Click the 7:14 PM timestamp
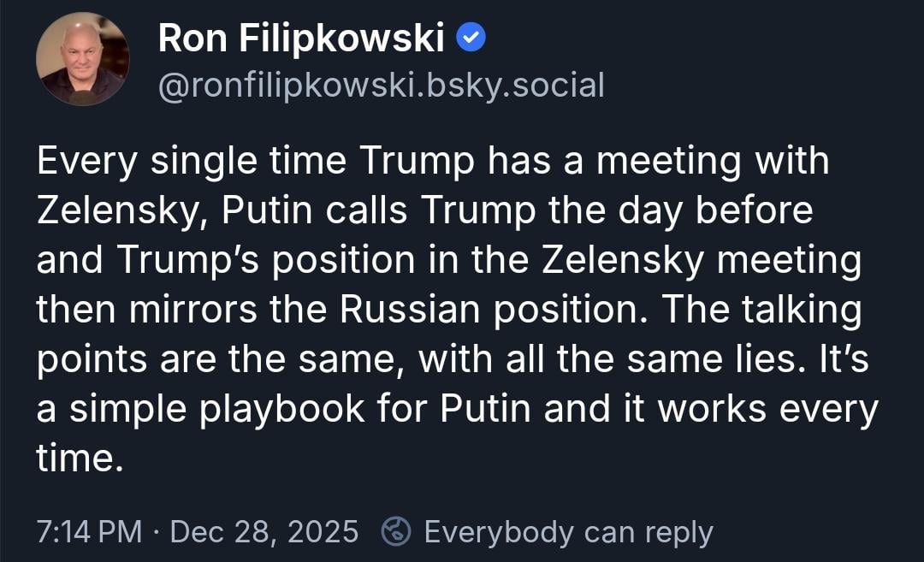 (89, 532)
